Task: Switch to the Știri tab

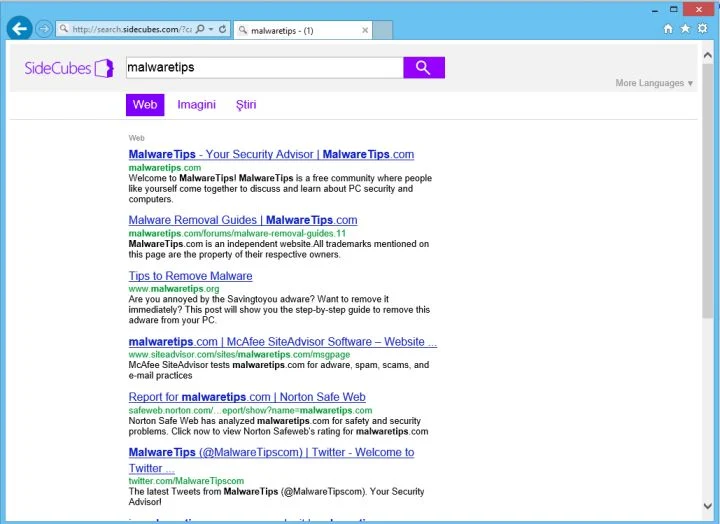Action: pyautogui.click(x=246, y=105)
